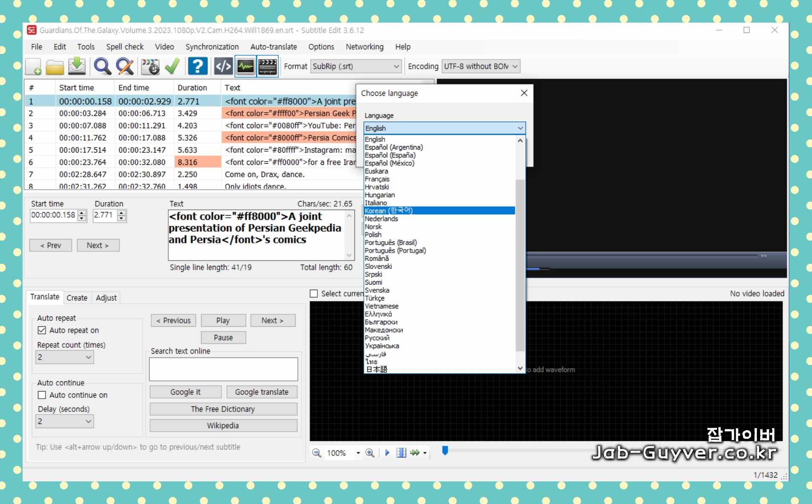This screenshot has width=812, height=504.
Task: Click the Google it button
Action: [185, 392]
